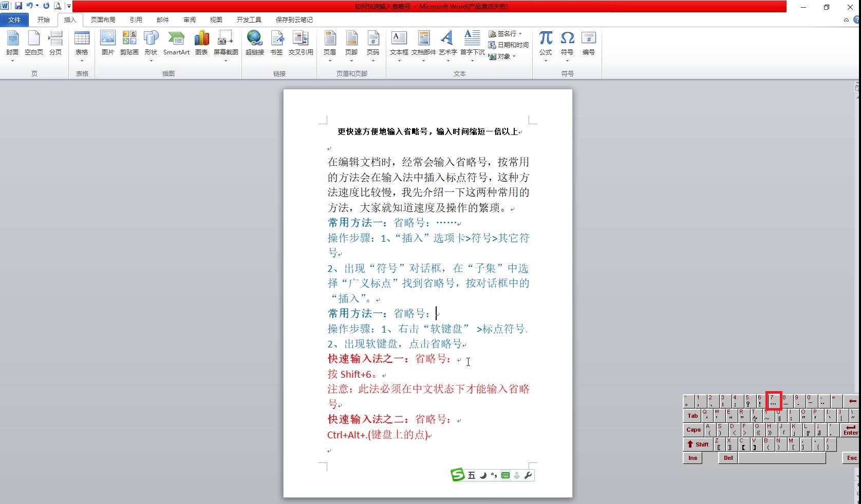Switch to the View (视图) tab

(x=216, y=20)
